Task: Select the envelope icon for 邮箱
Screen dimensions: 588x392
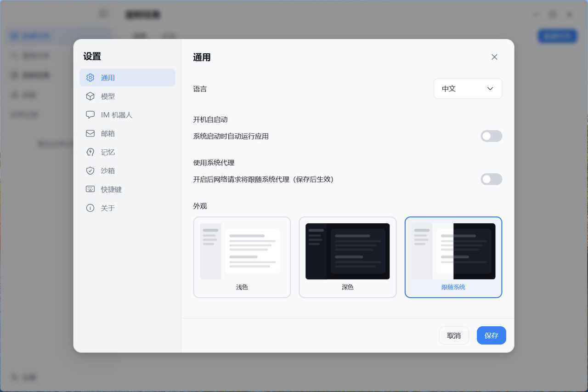Action: point(90,134)
